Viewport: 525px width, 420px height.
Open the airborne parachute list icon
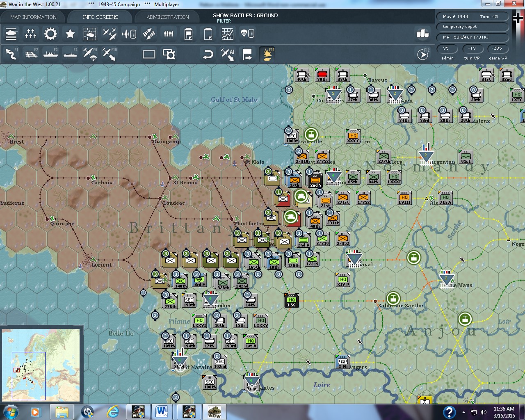(x=247, y=34)
